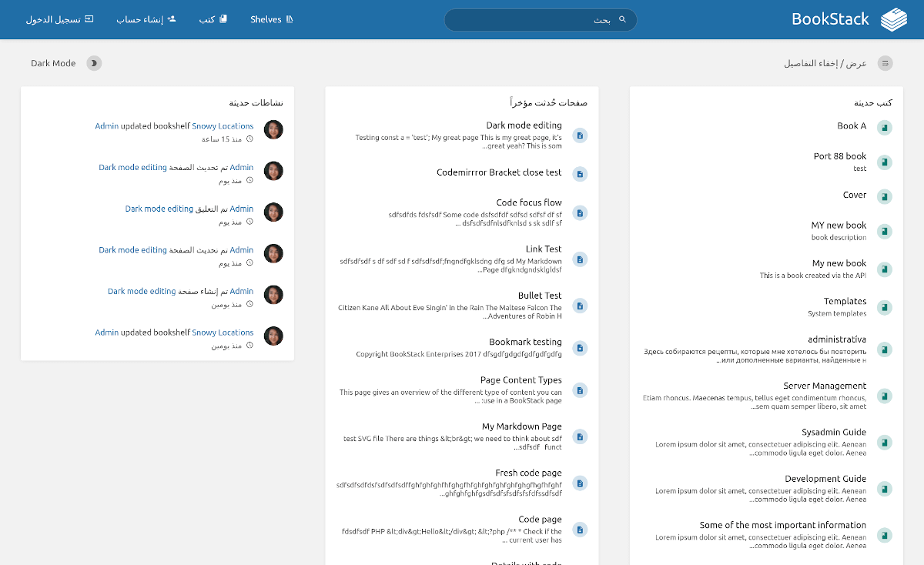Open the Shelves menu item
924x565 pixels.
click(x=272, y=19)
